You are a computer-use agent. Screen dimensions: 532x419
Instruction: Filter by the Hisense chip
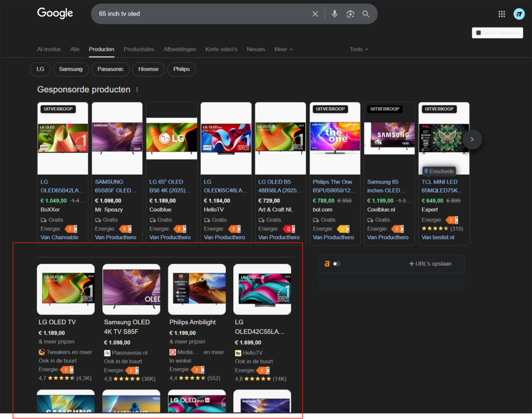pyautogui.click(x=148, y=69)
